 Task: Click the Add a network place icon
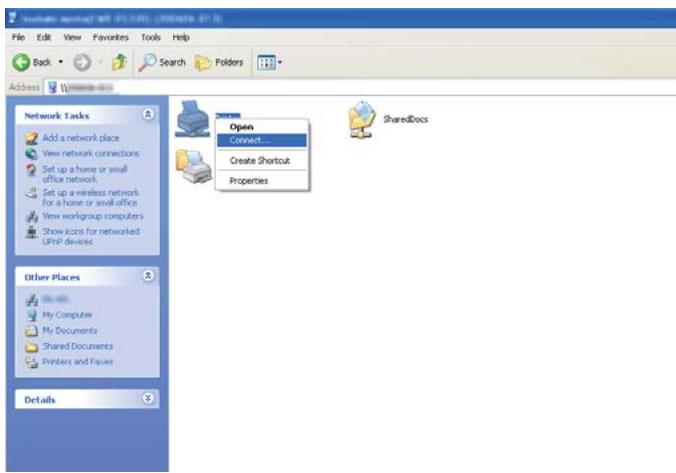click(x=31, y=138)
